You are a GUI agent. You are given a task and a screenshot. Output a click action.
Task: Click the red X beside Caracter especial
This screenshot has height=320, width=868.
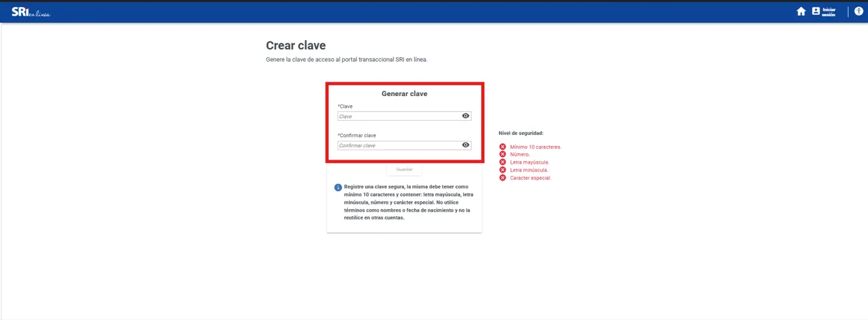pos(502,178)
